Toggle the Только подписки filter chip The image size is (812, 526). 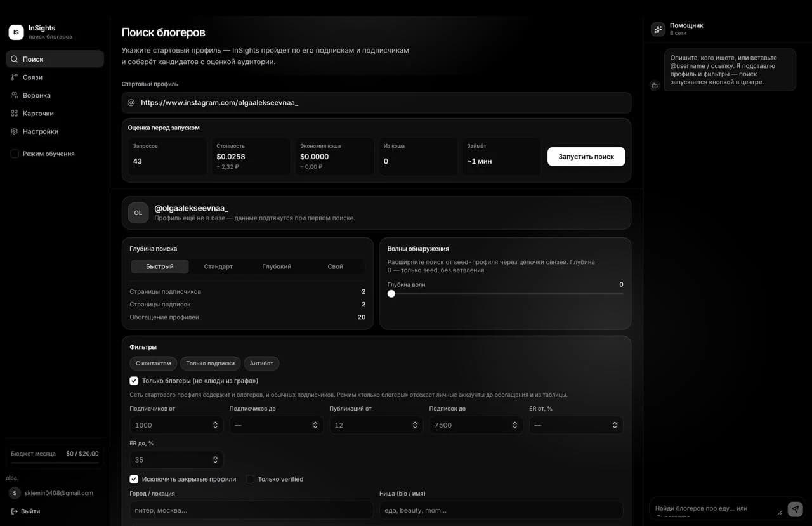point(211,364)
